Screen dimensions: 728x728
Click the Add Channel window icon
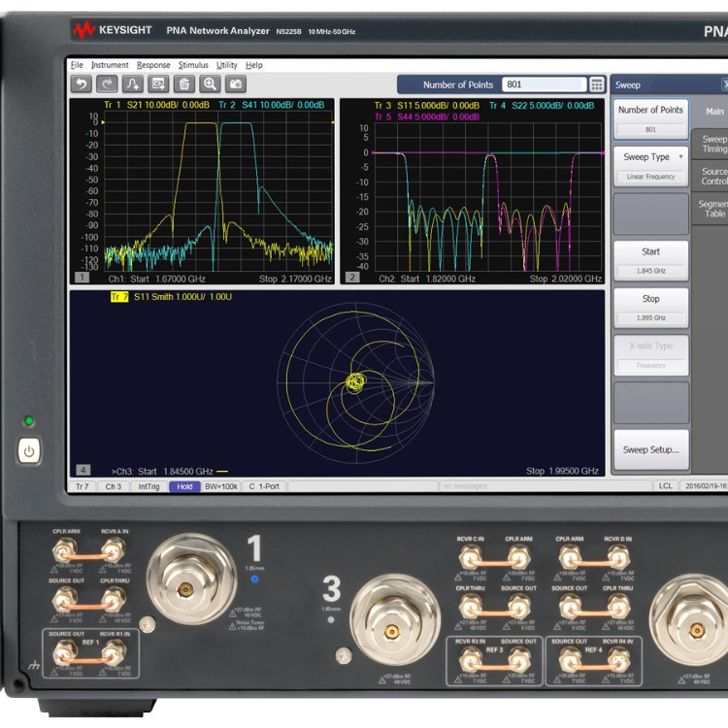pyautogui.click(x=158, y=84)
